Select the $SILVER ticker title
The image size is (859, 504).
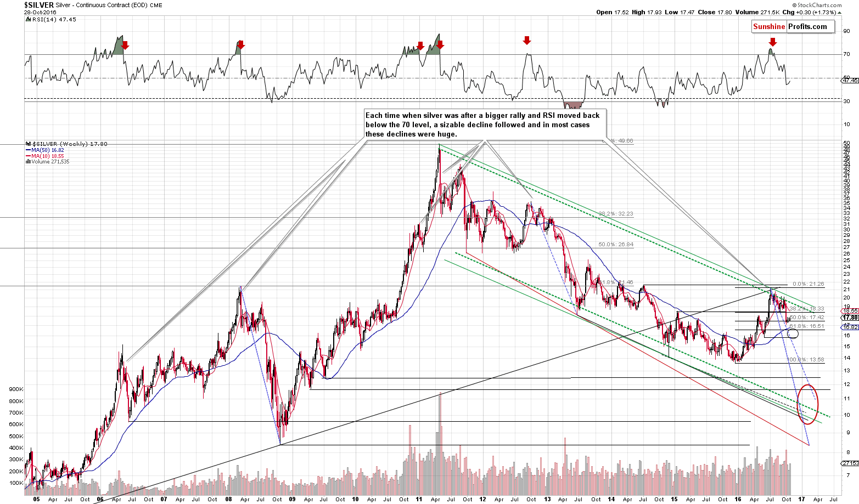(39, 4)
